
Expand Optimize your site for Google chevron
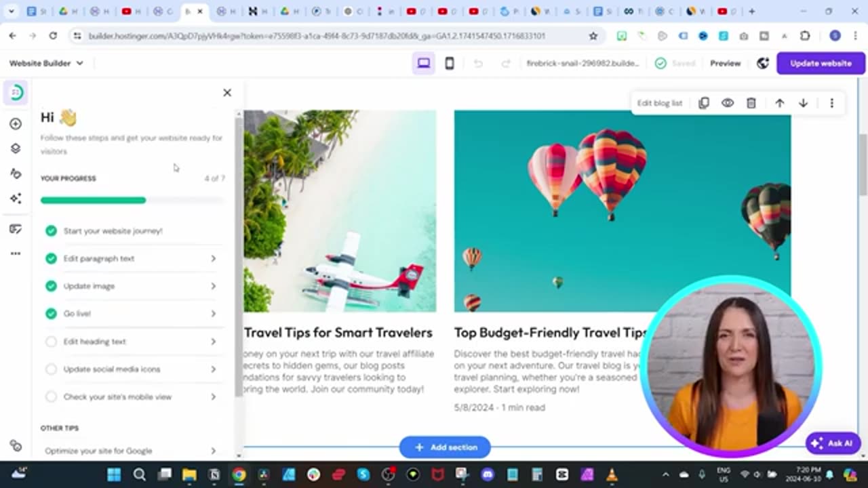[x=213, y=451]
